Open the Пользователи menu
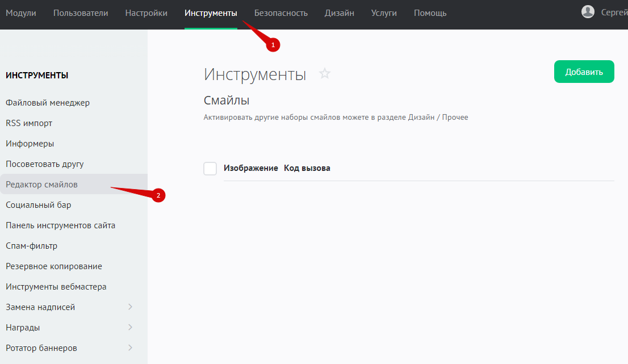This screenshot has width=628, height=364. pyautogui.click(x=81, y=13)
